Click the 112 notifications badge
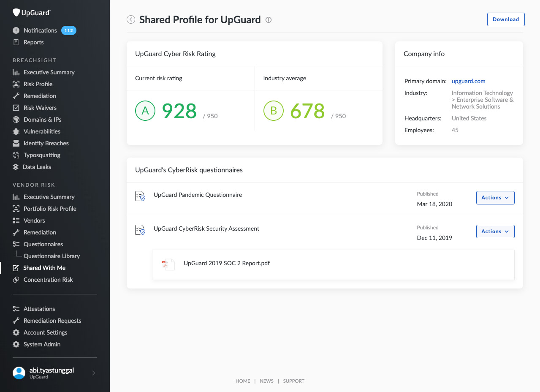This screenshot has height=392, width=540. (69, 30)
